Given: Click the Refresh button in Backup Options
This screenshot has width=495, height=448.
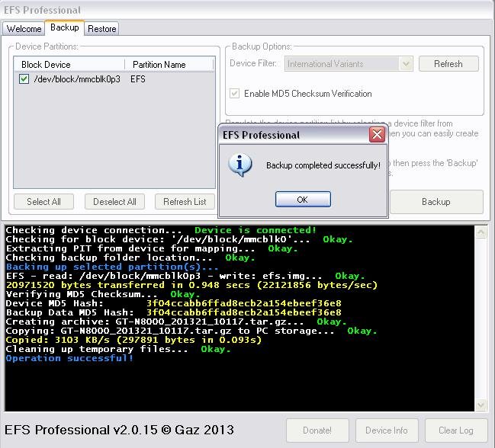Looking at the screenshot, I should (448, 64).
